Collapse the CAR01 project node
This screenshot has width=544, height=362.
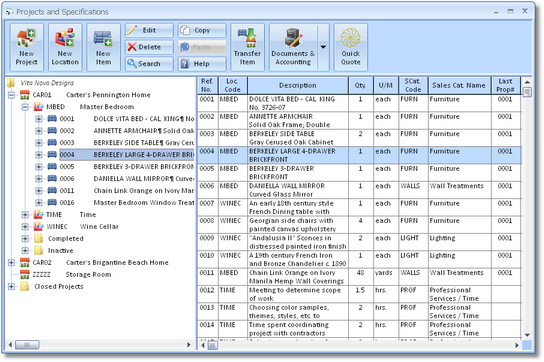click(11, 95)
